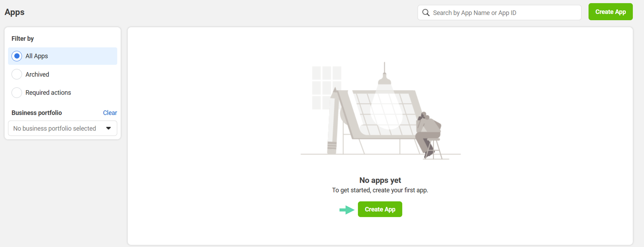Click the Clear link next to Business portfolio

[x=110, y=113]
